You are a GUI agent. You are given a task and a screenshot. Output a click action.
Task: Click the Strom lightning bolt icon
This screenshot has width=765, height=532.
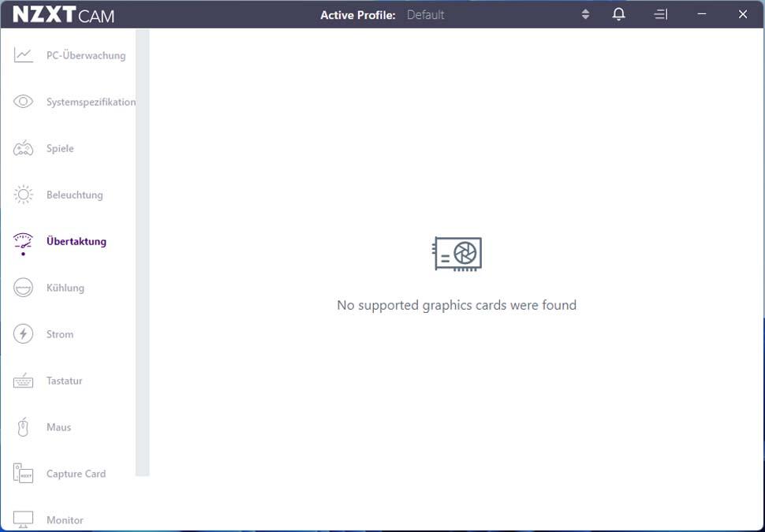(23, 334)
